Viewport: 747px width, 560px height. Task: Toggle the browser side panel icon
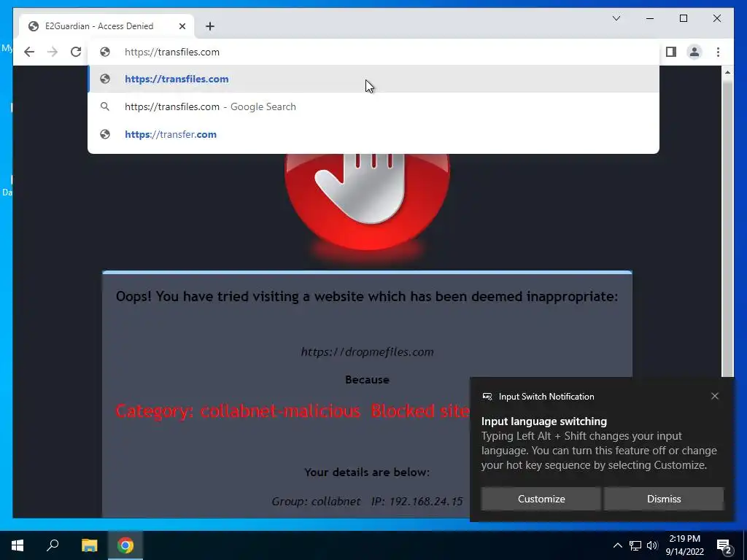671,52
